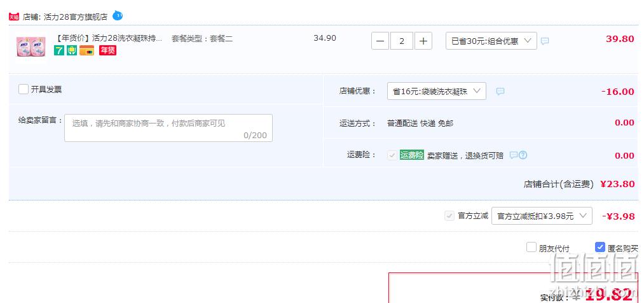Click the orange credit card badge
The image size is (644, 303).
pos(86,50)
